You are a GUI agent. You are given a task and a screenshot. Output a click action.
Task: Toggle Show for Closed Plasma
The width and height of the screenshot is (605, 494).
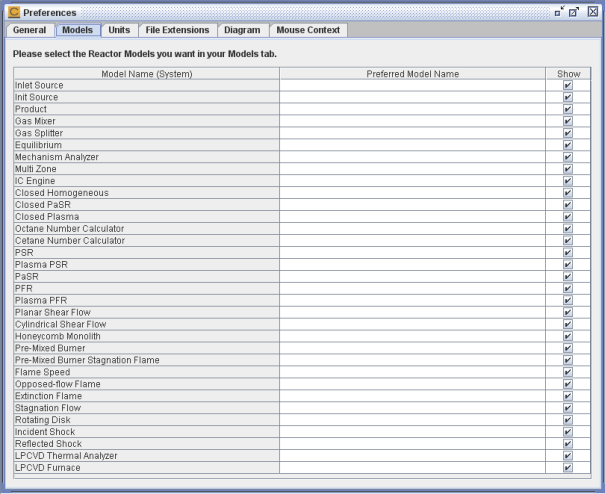pos(568,217)
